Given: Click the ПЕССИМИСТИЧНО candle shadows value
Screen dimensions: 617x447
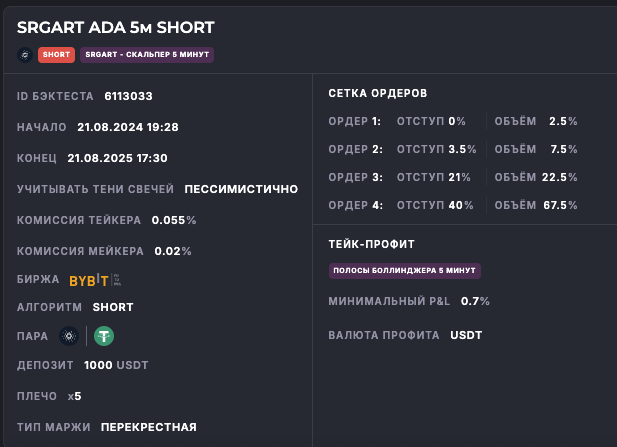Looking at the screenshot, I should 241,189.
